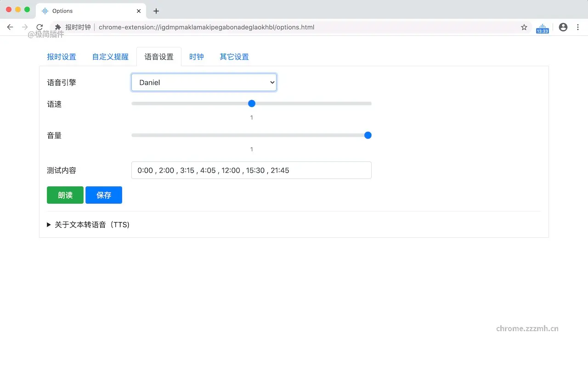Click the back navigation arrow

pyautogui.click(x=10, y=27)
